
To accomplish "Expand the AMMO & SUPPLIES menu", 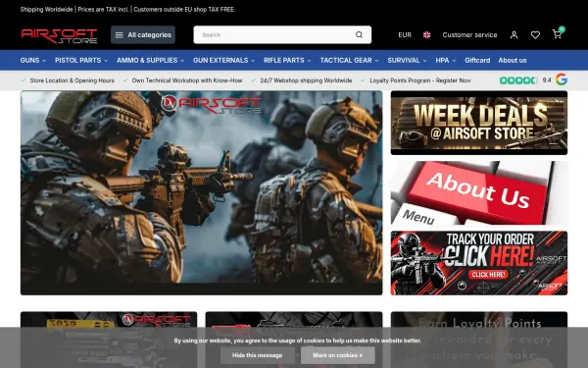I will 150,60.
